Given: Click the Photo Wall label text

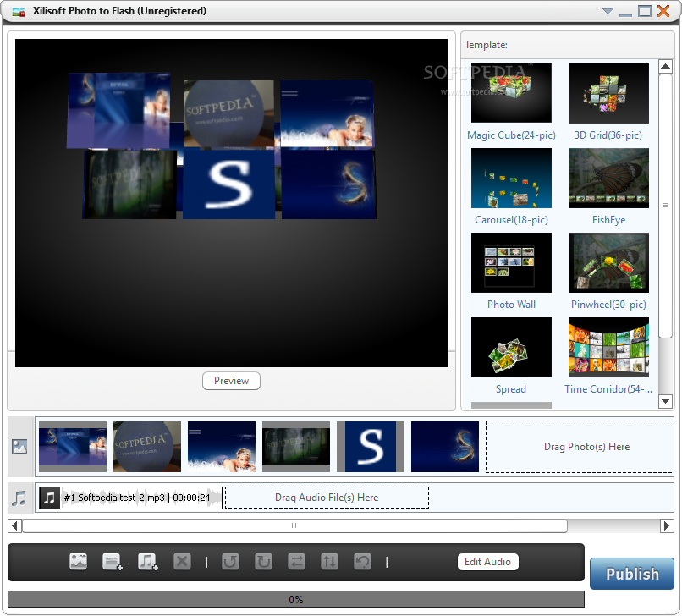Looking at the screenshot, I should (511, 305).
